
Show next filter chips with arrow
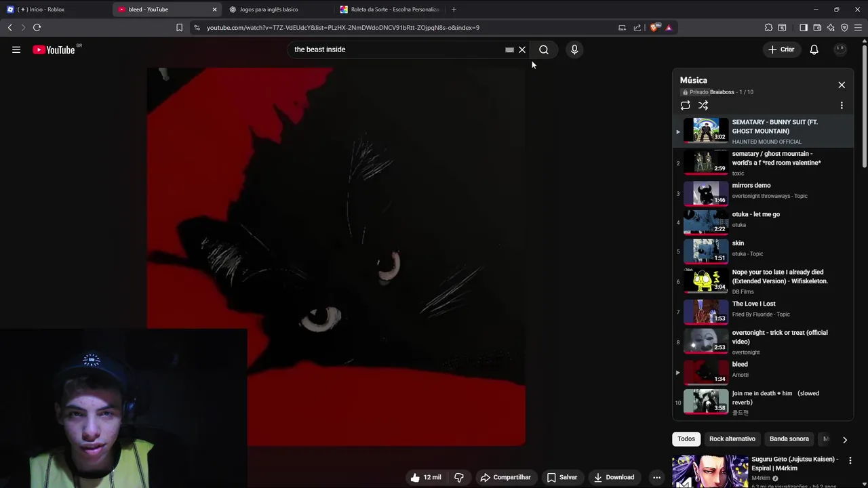[x=844, y=439]
